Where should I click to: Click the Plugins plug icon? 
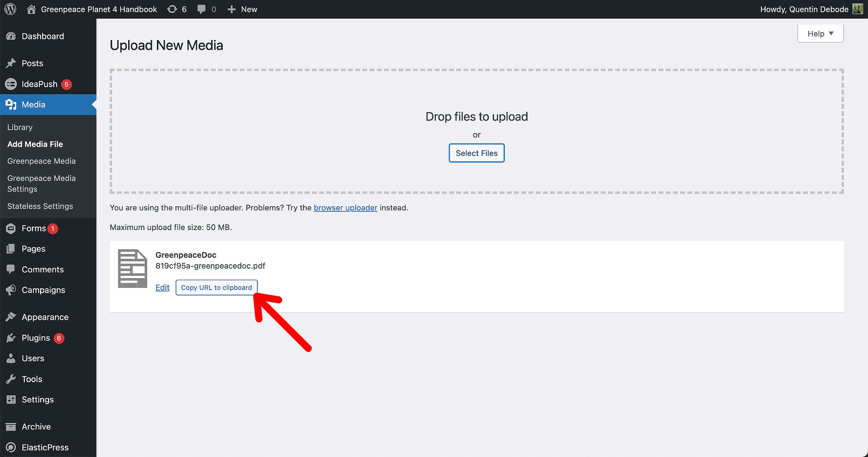[11, 338]
